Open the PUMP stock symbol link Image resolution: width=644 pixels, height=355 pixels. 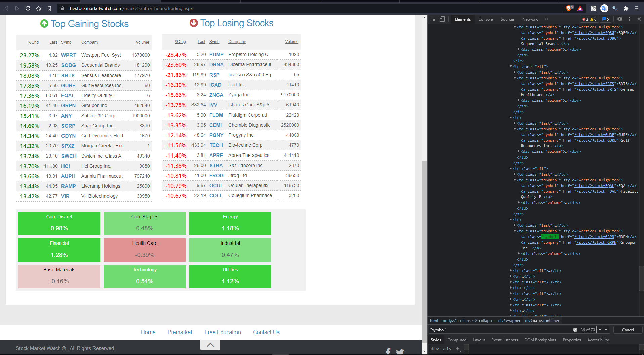[216, 54]
